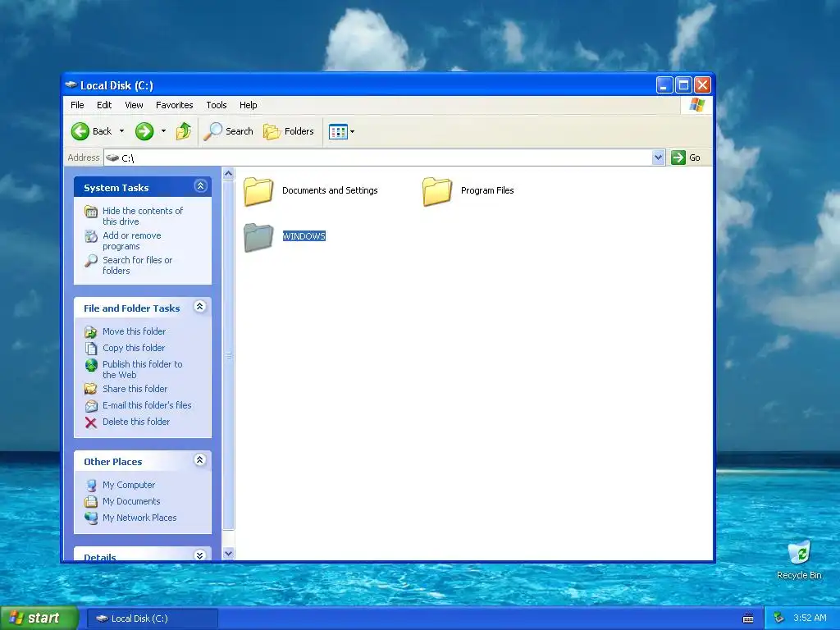Click the Add or remove programs icon
The image size is (840, 630).
click(91, 236)
